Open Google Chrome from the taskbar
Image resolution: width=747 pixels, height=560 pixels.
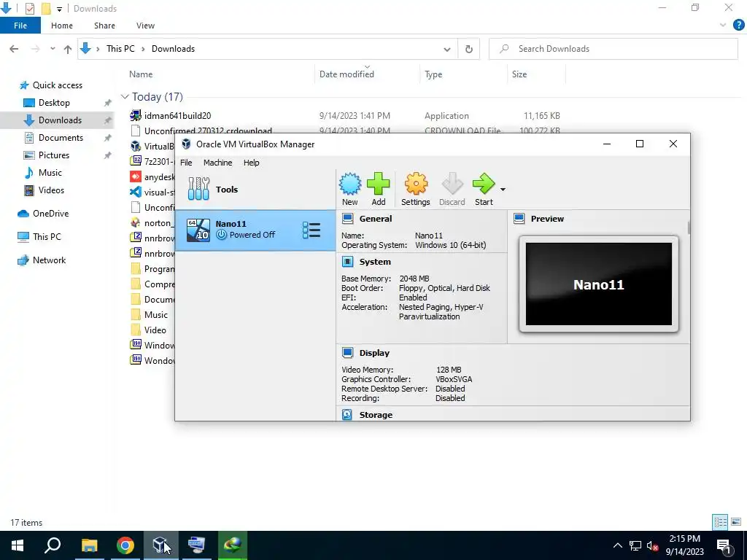tap(125, 545)
